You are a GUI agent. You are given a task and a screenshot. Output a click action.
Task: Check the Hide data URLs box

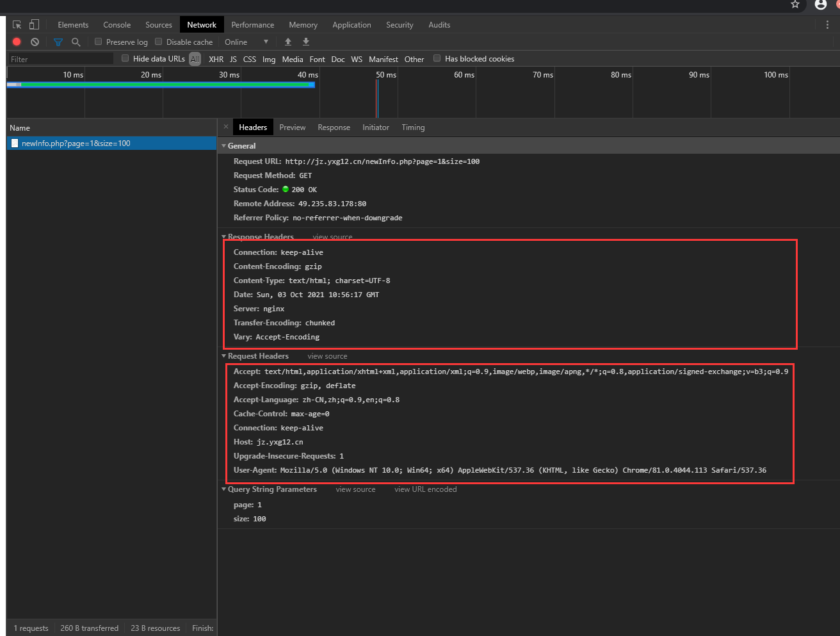tap(125, 58)
